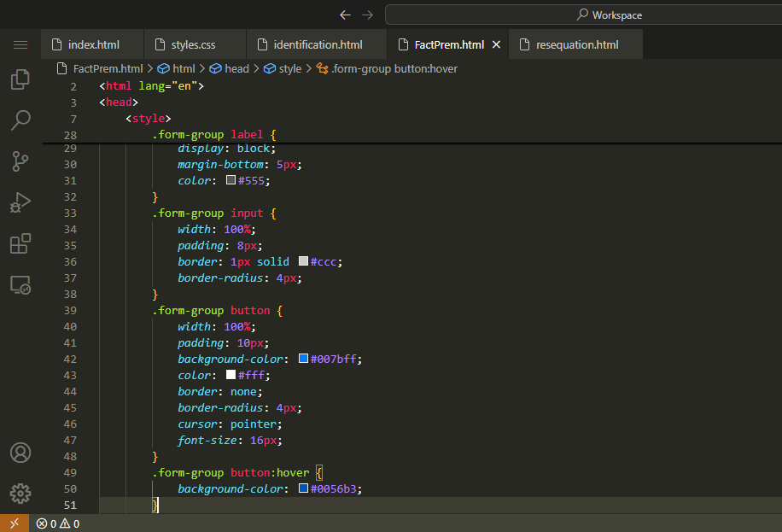Click the hamburger application menu

pyautogui.click(x=20, y=44)
